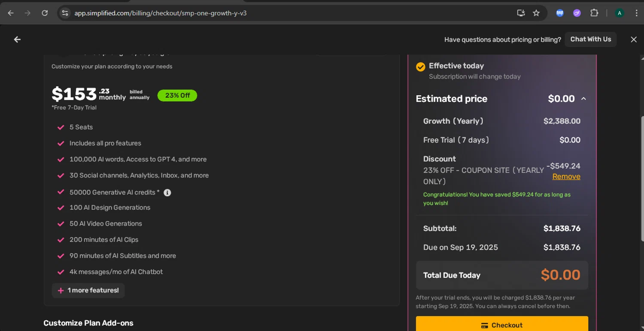Click the Growth (Yearly) price $2,388.00
The width and height of the screenshot is (644, 331).
coord(562,121)
